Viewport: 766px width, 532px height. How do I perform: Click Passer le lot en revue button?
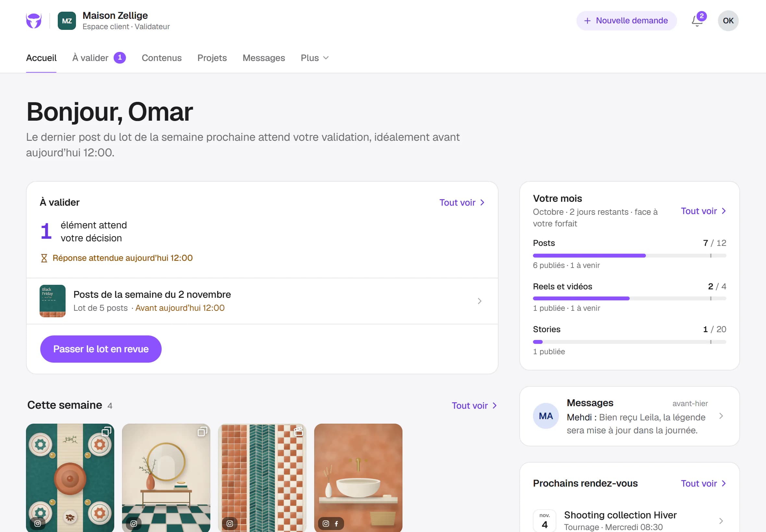[101, 349]
